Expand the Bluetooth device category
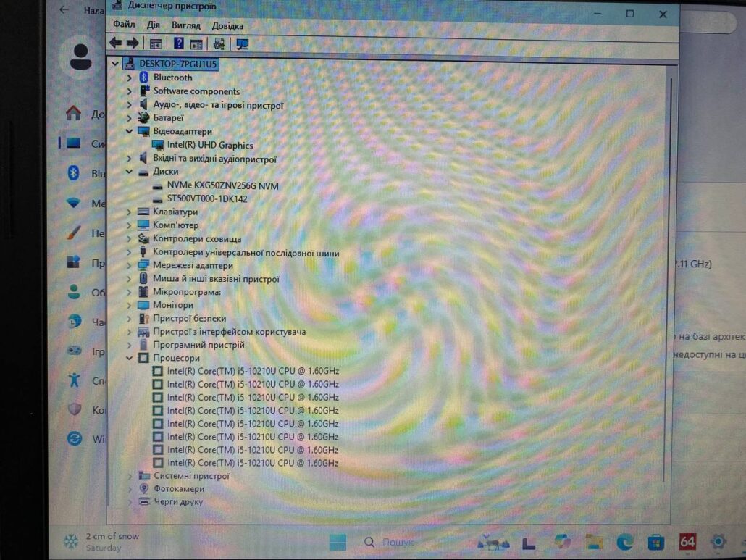 [130, 78]
